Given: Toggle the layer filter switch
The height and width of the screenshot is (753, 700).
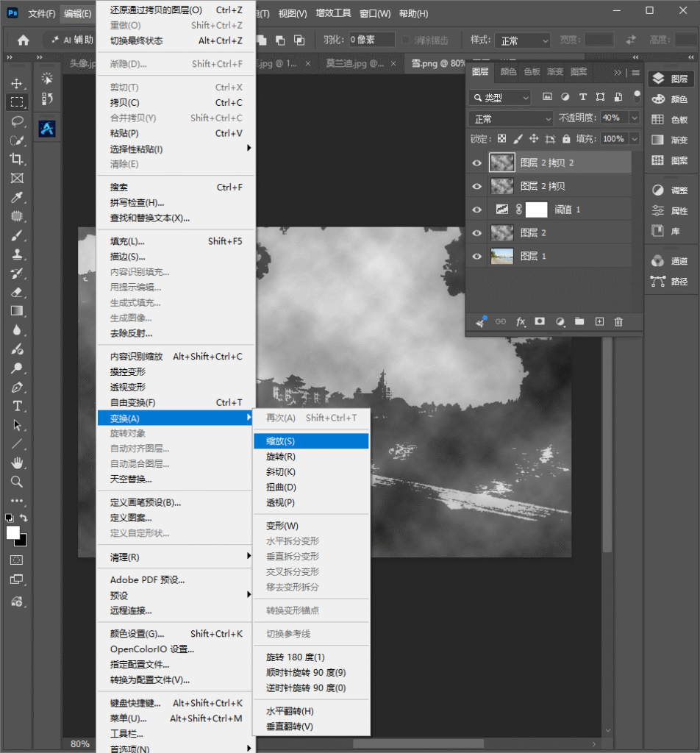Looking at the screenshot, I should [x=637, y=96].
